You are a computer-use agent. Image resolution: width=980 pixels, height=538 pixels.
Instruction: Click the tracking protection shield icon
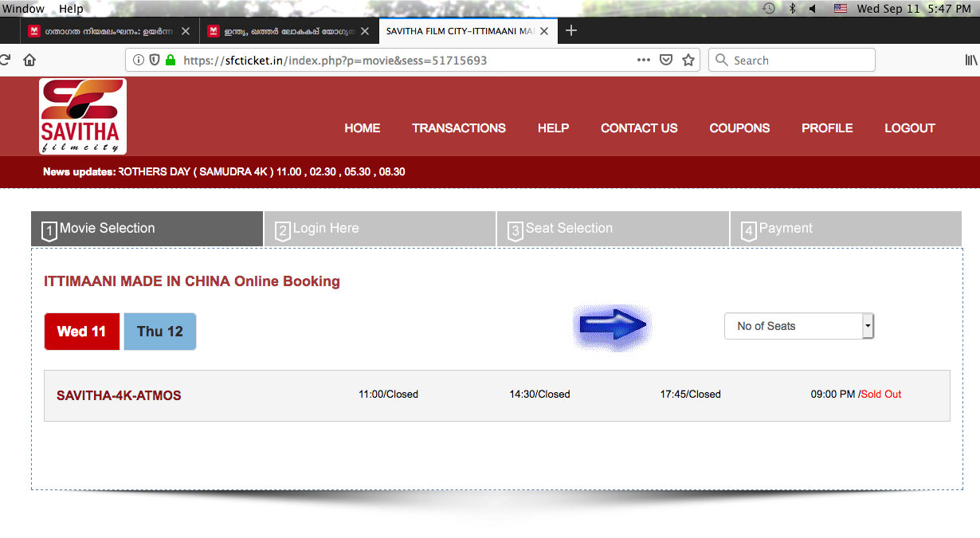pyautogui.click(x=155, y=61)
